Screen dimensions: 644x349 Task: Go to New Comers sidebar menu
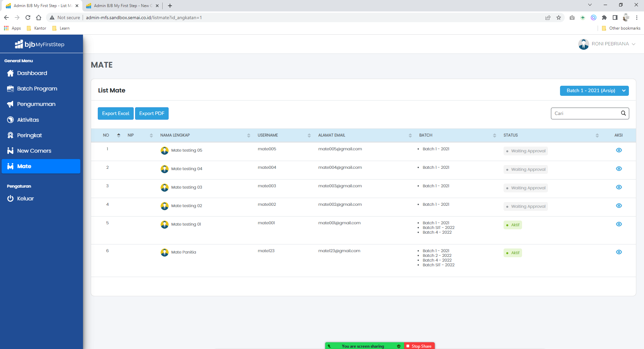click(x=34, y=151)
